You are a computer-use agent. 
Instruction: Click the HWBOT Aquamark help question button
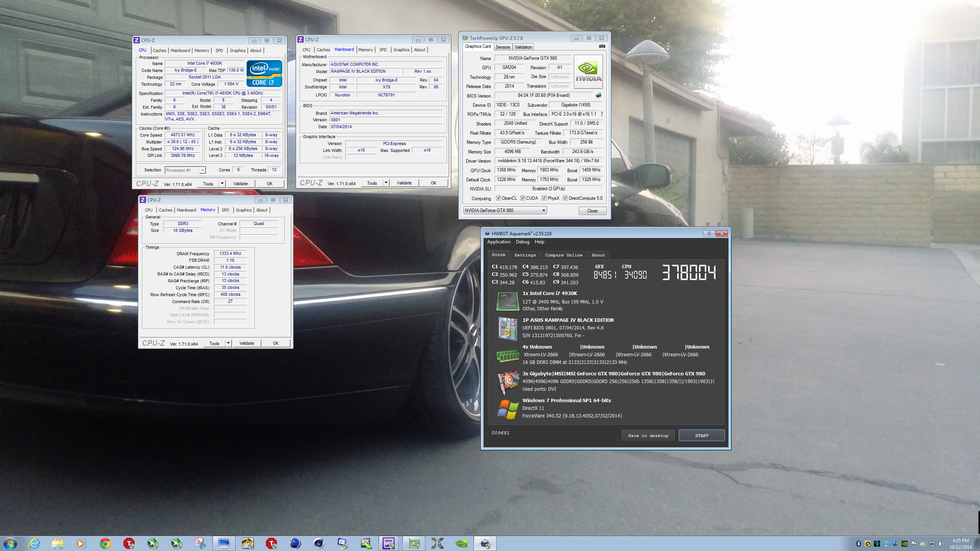(x=709, y=233)
